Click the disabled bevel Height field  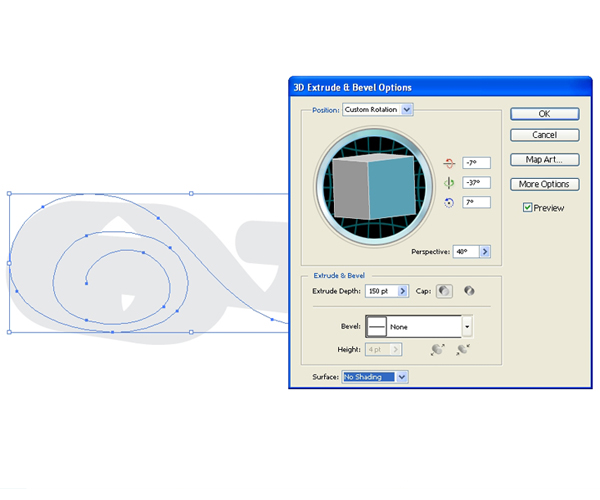(378, 349)
